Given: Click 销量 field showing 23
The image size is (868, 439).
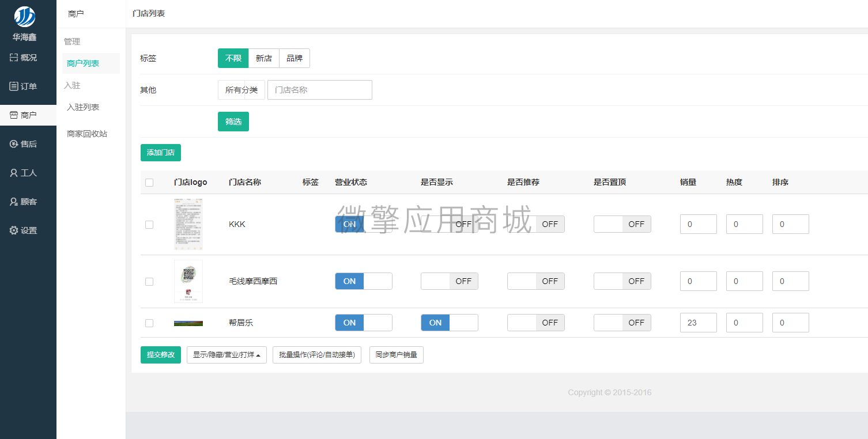Looking at the screenshot, I should 699,323.
